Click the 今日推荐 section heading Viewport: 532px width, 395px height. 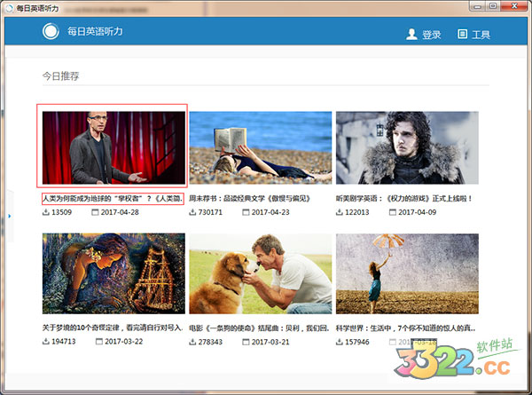pos(60,75)
